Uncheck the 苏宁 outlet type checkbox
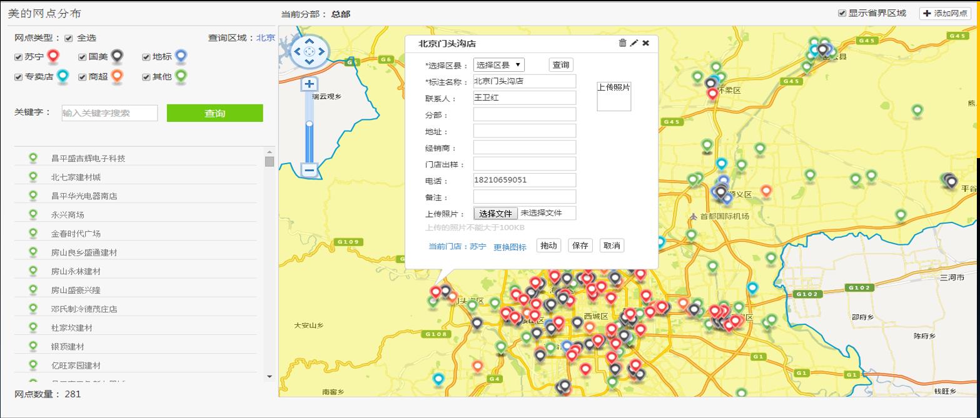This screenshot has width=980, height=418. pyautogui.click(x=19, y=57)
